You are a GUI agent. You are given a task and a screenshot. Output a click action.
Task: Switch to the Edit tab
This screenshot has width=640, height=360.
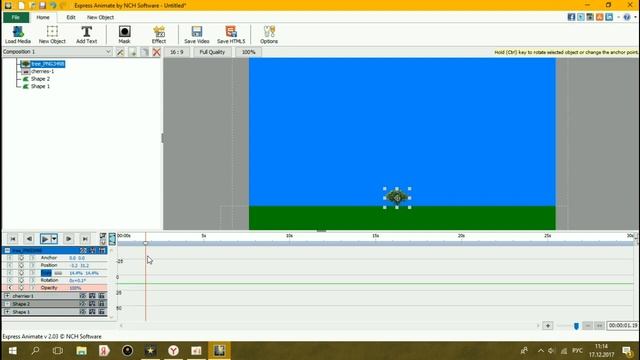click(x=71, y=18)
